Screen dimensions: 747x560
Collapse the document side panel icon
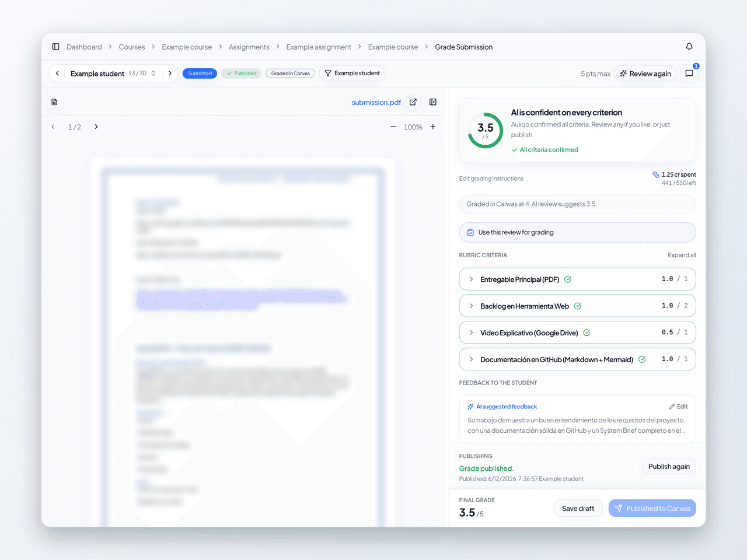(433, 102)
